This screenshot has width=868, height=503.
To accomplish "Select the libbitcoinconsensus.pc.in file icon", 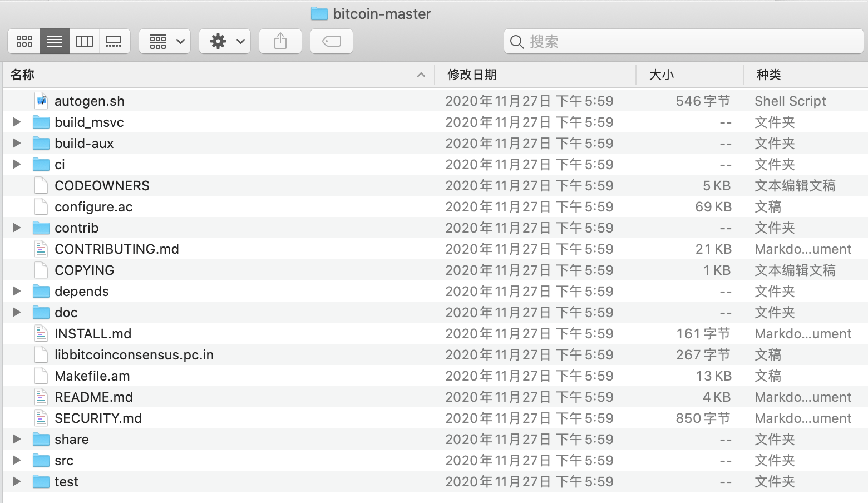I will coord(41,354).
